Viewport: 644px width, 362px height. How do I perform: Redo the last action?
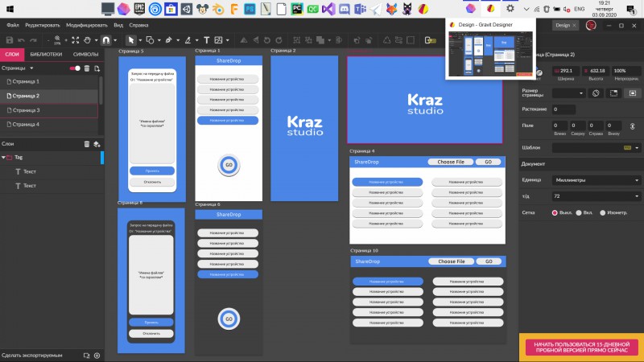pyautogui.click(x=33, y=40)
